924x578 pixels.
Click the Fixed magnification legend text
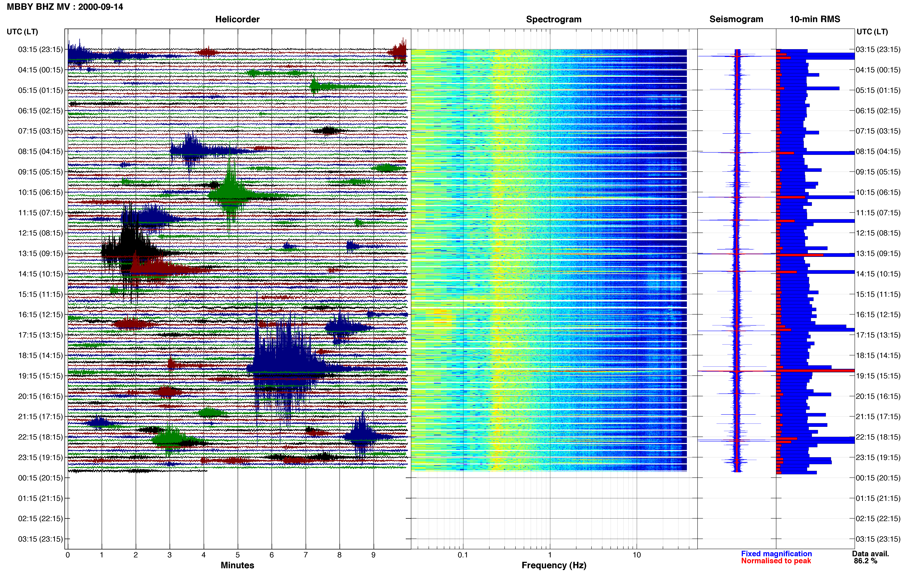776,554
